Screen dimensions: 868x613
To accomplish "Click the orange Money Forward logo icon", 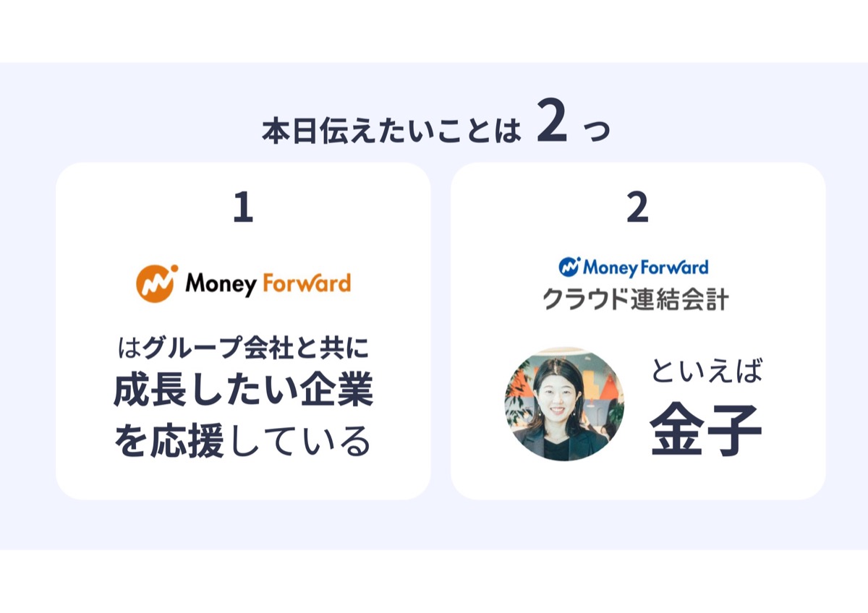I will tap(156, 283).
